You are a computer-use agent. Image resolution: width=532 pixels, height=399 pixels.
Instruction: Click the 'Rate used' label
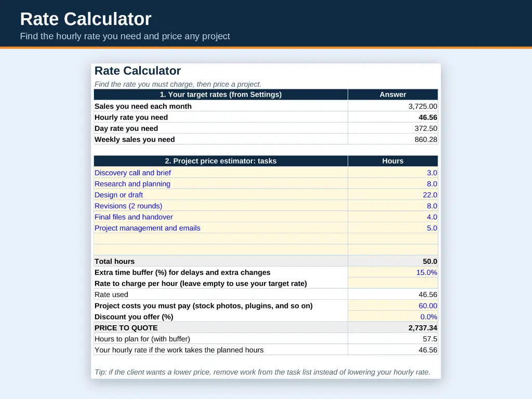(x=111, y=295)
